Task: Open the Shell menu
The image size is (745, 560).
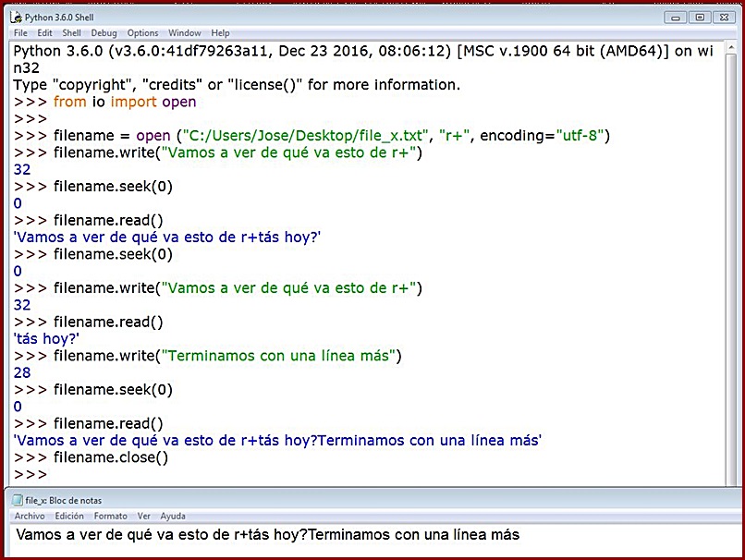Action: point(71,32)
